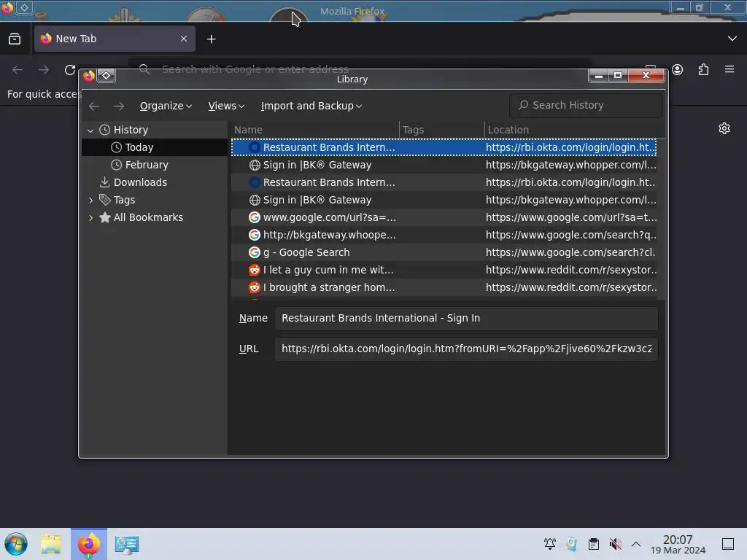Image resolution: width=747 pixels, height=560 pixels.
Task: Click the Name text field
Action: (x=466, y=318)
